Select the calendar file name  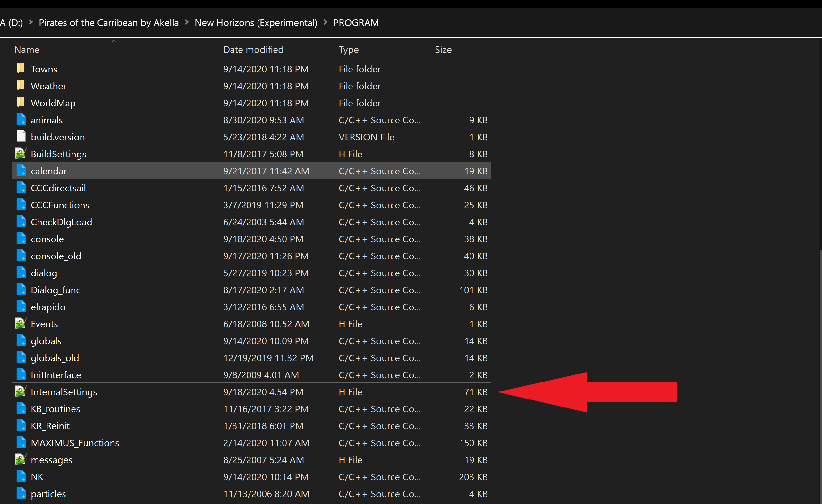49,171
